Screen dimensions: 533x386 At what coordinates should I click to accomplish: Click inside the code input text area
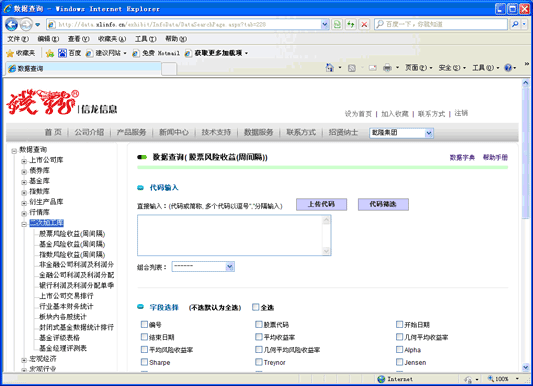point(234,235)
